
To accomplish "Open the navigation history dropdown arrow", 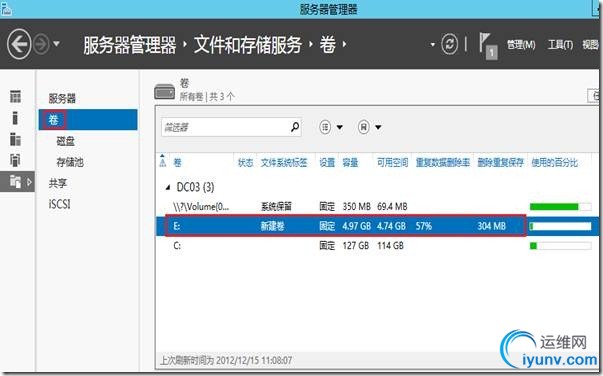I will [57, 44].
